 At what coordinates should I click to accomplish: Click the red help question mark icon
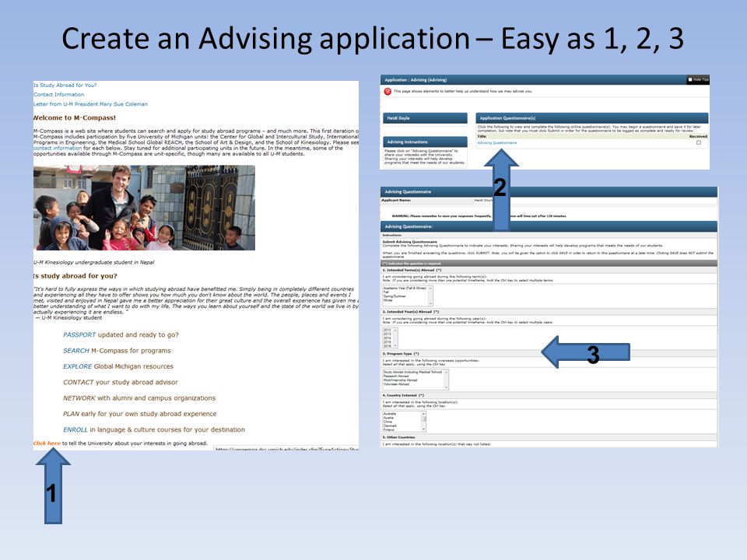coord(388,92)
